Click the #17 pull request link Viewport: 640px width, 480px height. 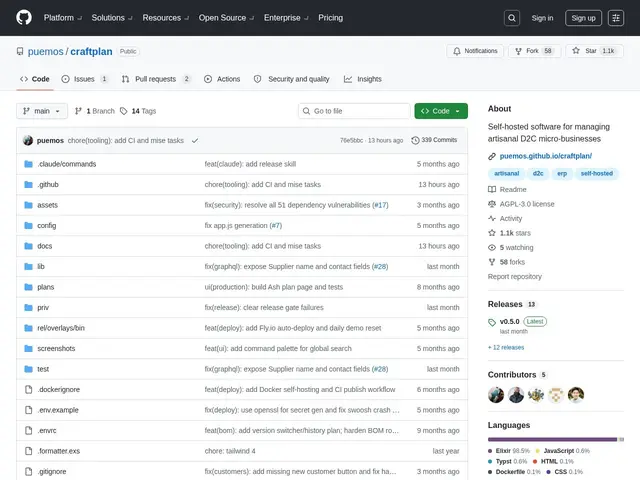point(380,205)
